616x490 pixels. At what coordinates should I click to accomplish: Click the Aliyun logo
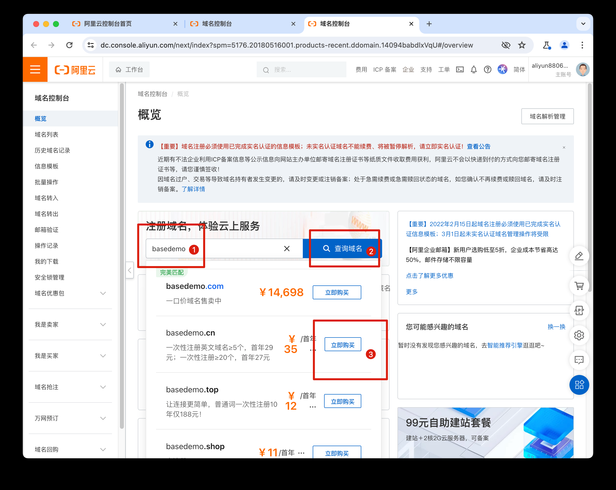coord(75,70)
